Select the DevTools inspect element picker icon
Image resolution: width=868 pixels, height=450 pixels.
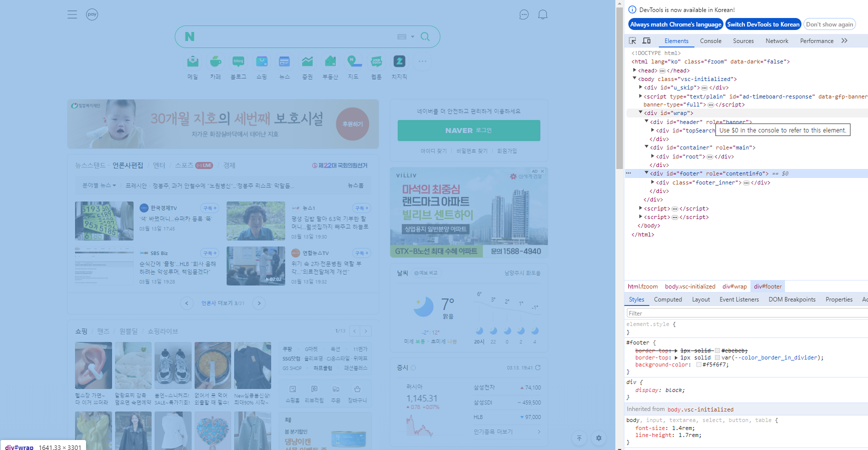tap(632, 40)
